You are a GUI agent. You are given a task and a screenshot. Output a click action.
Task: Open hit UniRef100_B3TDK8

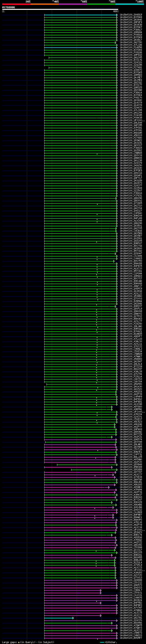131,17
